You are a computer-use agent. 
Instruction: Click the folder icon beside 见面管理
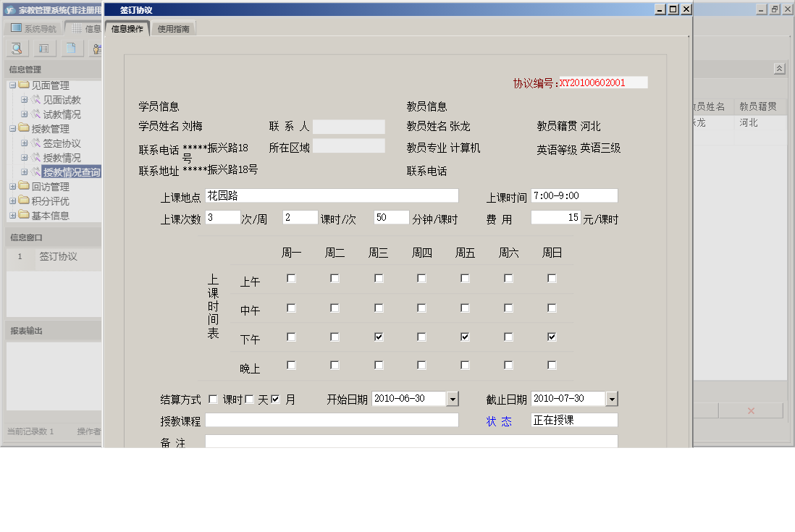tap(24, 85)
